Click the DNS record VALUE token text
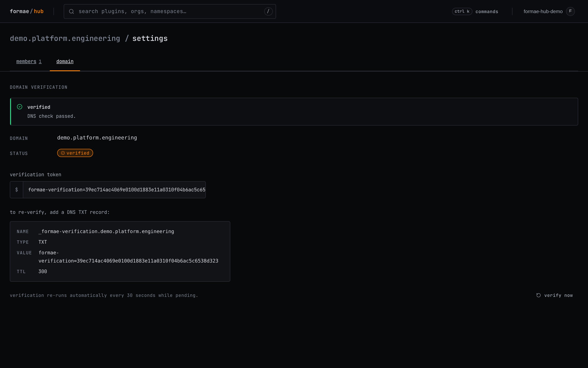The height and width of the screenshot is (368, 588). click(128, 257)
